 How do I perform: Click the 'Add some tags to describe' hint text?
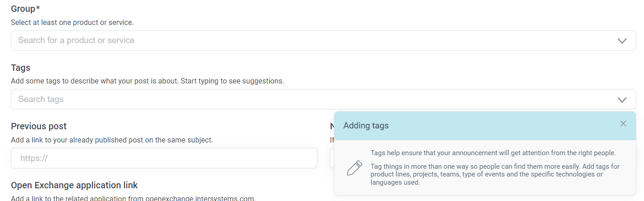pyautogui.click(x=147, y=81)
